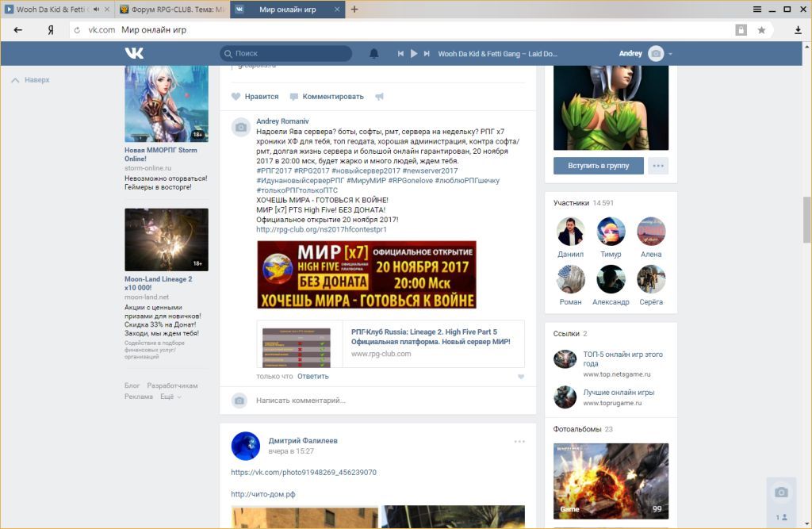Open member Тимур avatar
This screenshot has height=529, width=812.
pyautogui.click(x=611, y=231)
